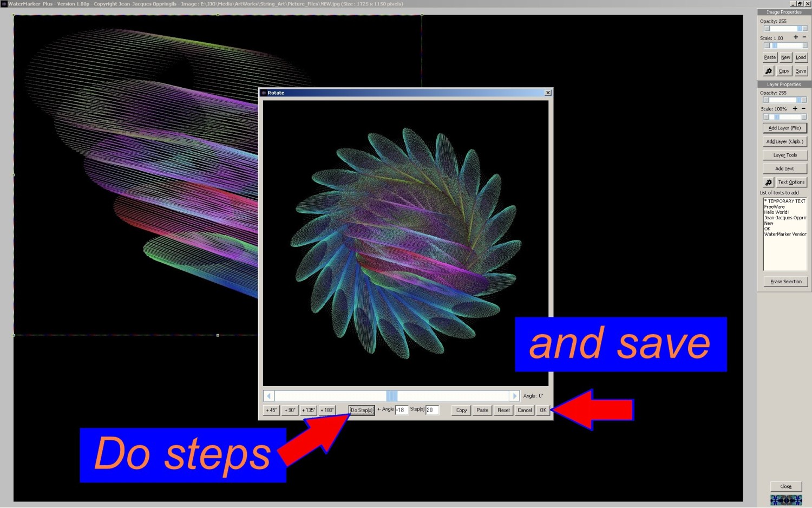Confirm rotation with the OK button
The image size is (812, 508).
543,411
